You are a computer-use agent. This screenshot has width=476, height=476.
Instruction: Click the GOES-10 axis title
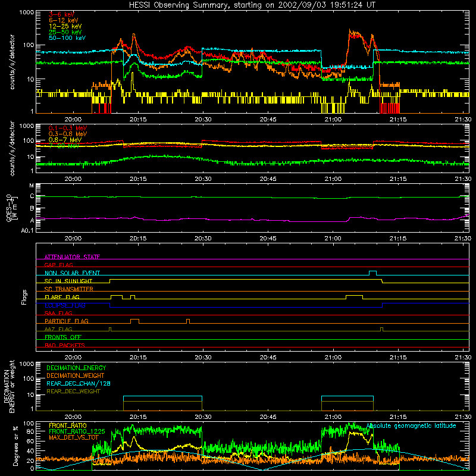12,208
